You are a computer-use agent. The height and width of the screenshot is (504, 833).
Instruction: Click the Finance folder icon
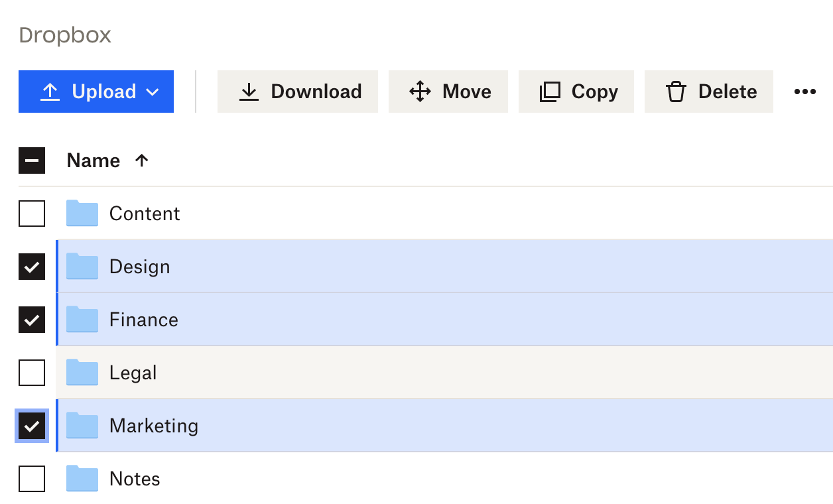coord(82,320)
